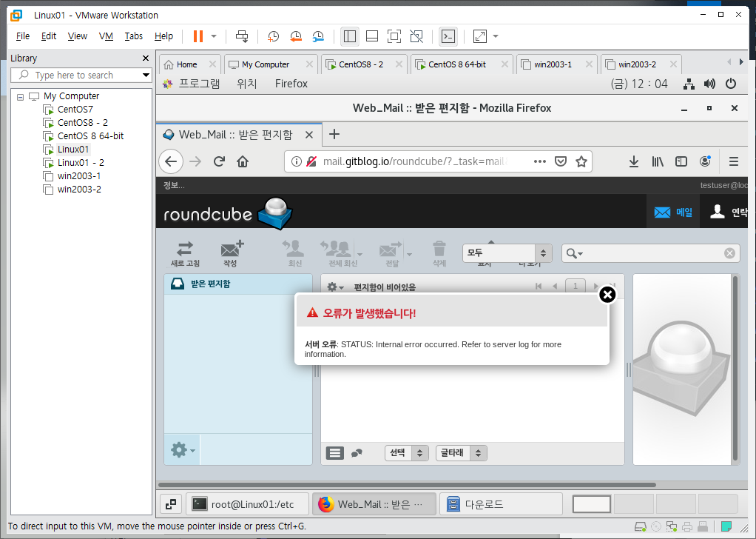756x539 pixels.
Task: Open the mail search options dropdown
Action: click(x=574, y=253)
